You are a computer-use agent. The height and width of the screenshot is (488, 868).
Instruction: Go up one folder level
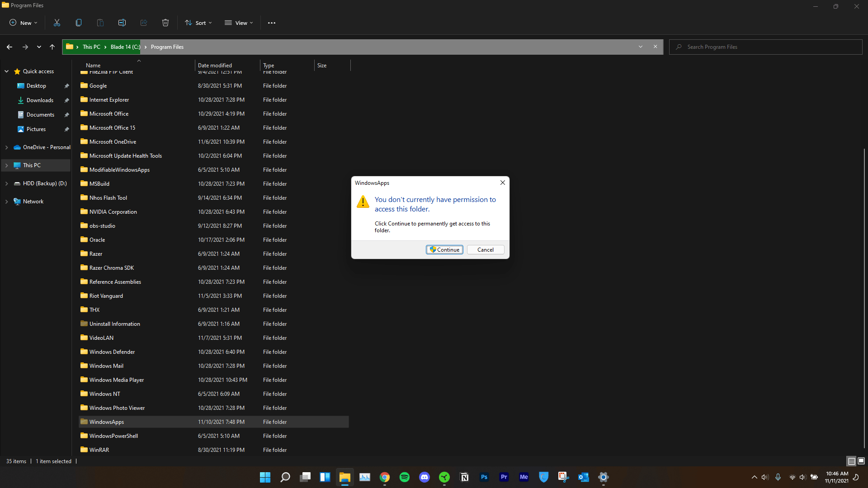coord(52,47)
